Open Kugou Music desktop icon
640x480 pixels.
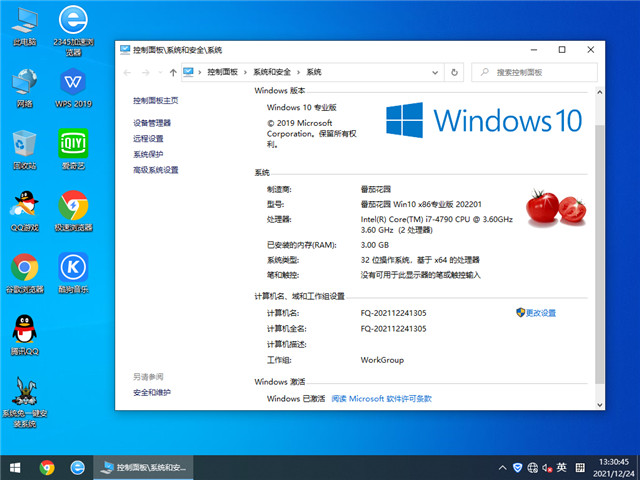point(72,267)
